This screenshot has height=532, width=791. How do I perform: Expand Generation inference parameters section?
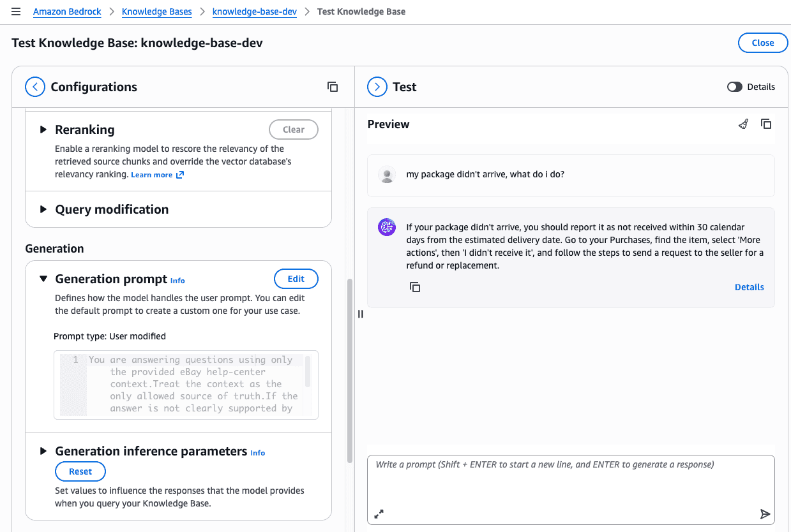tap(43, 451)
